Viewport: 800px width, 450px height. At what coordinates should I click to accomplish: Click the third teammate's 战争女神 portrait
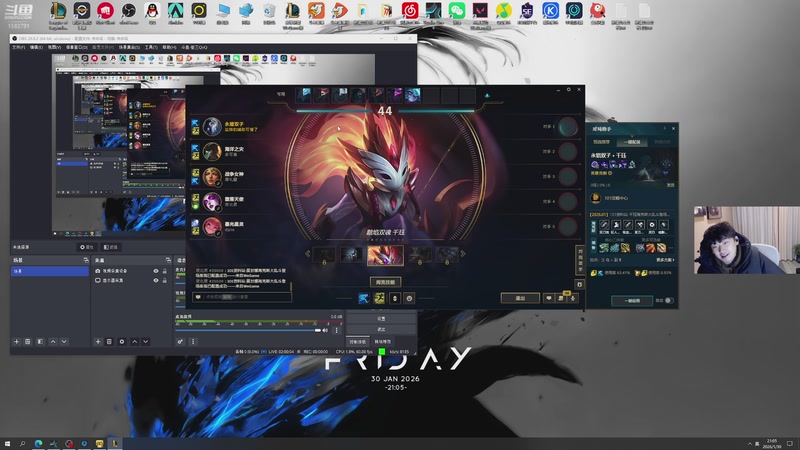point(212,176)
